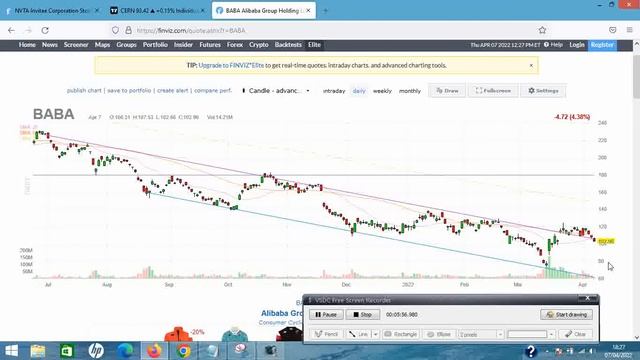Open the Groups menu item
Viewport: 640px width, 360px height.
point(127,45)
